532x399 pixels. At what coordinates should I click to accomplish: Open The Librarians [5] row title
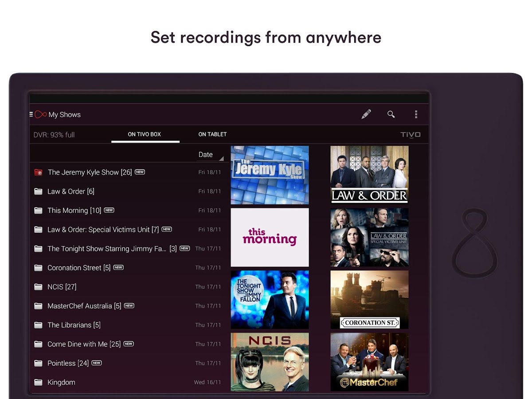coord(74,325)
